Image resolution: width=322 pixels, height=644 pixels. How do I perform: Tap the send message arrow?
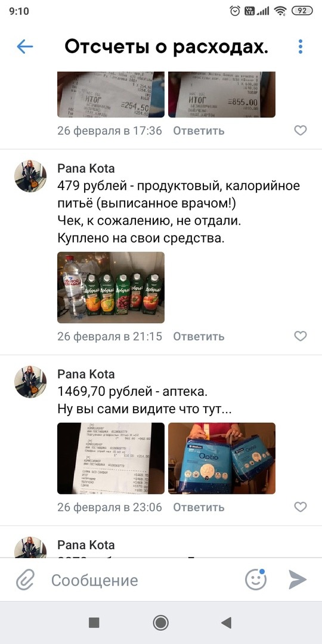coord(298,580)
